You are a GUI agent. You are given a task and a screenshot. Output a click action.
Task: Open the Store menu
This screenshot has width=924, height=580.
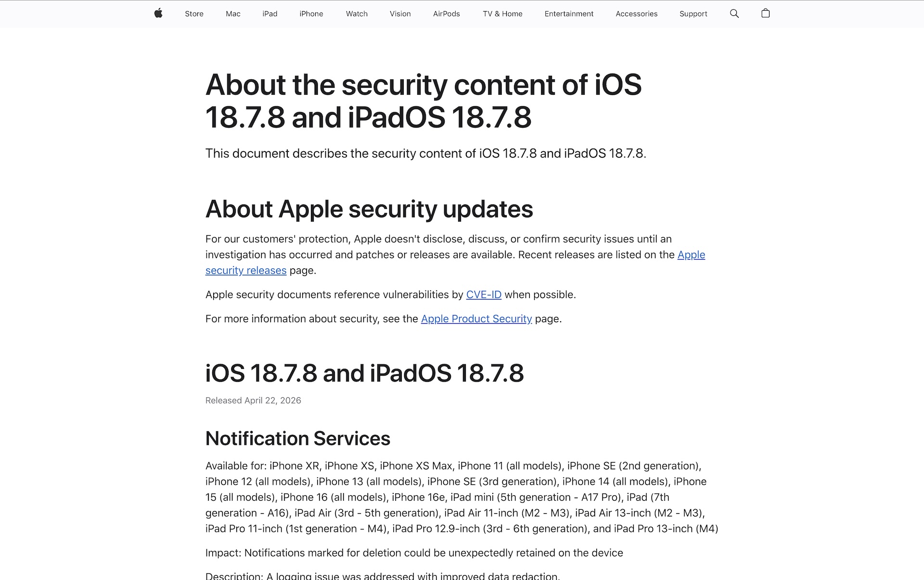tap(194, 14)
